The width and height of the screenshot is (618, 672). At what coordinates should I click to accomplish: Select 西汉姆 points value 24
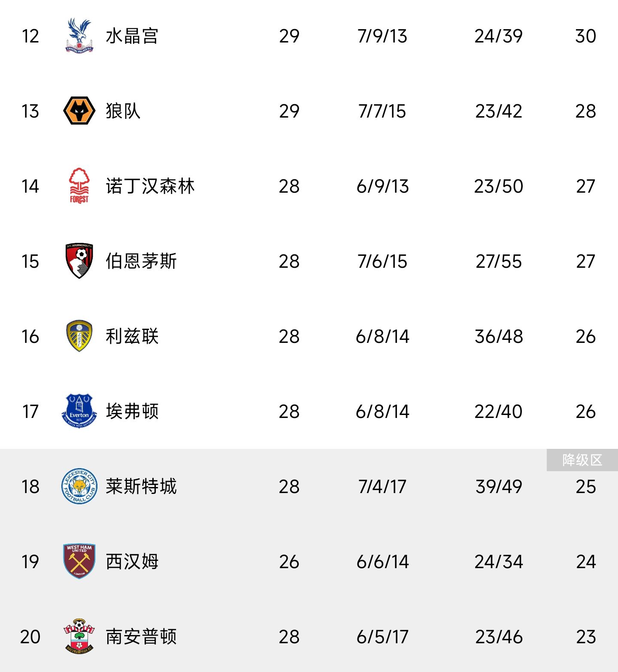[x=586, y=562]
